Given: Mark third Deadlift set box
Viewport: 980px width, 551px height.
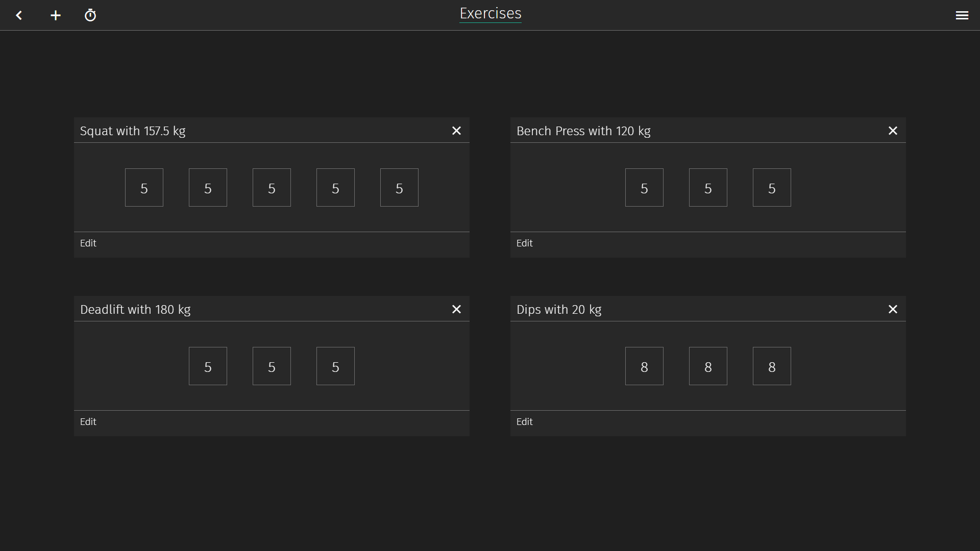Looking at the screenshot, I should click(335, 366).
